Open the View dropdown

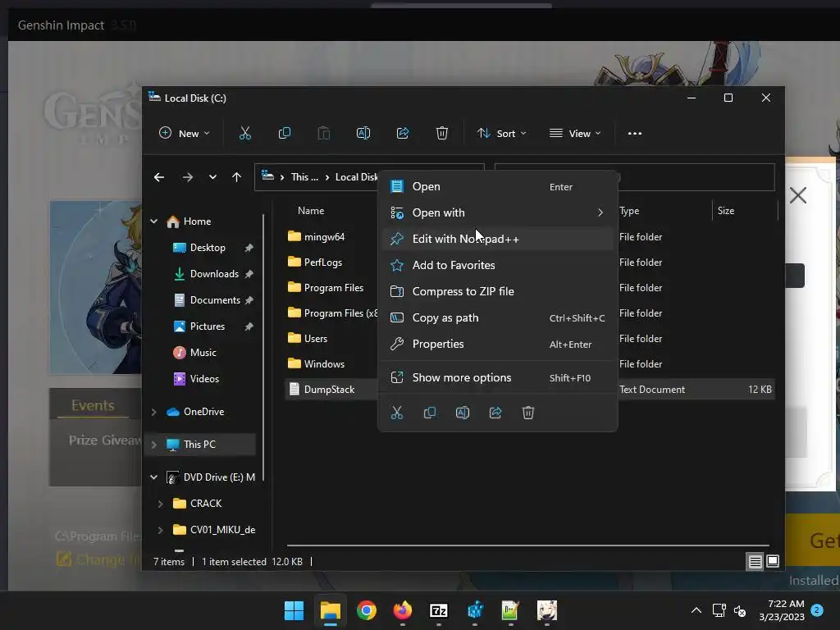(x=575, y=134)
